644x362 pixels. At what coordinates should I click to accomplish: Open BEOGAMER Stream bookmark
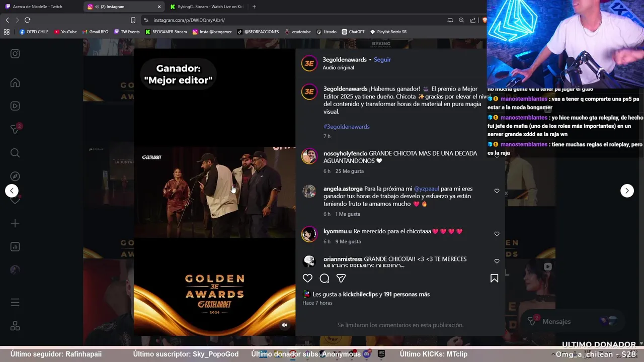click(166, 32)
